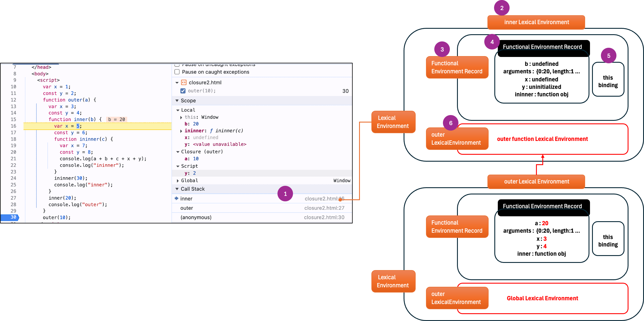Click the purple number 1 marker
The width and height of the screenshot is (644, 321).
[285, 194]
